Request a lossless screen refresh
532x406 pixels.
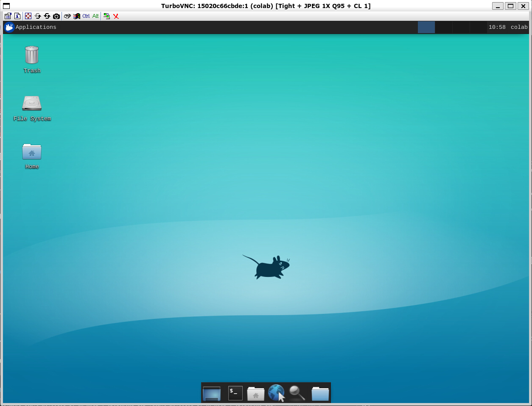47,16
